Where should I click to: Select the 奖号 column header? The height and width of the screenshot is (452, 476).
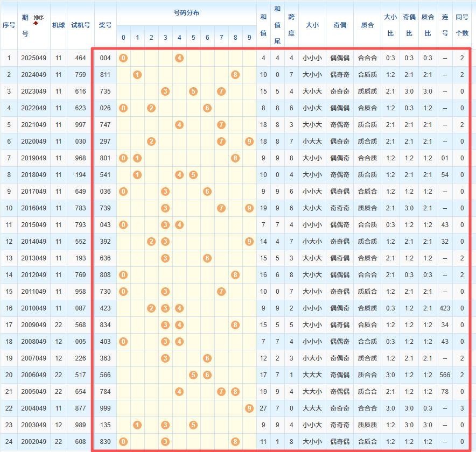(x=106, y=25)
